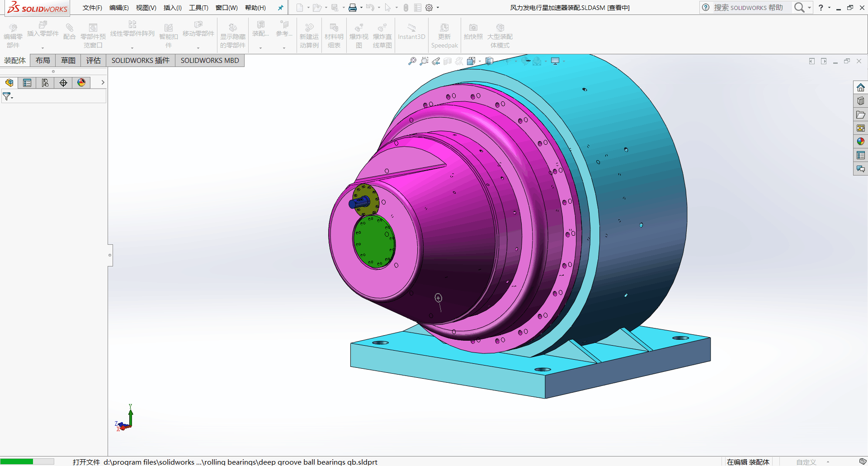Click the Instant3D toolbar button
Screen dimensions: 868x466
pos(411,33)
